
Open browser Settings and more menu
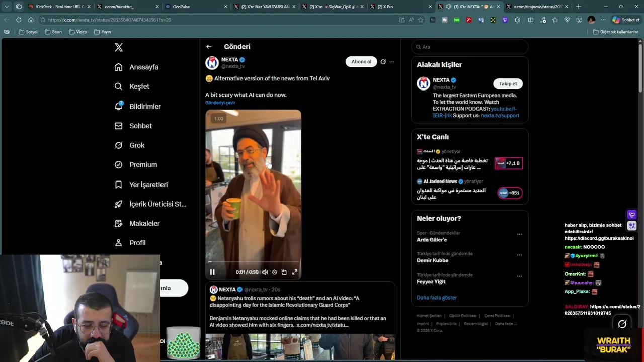(x=603, y=20)
